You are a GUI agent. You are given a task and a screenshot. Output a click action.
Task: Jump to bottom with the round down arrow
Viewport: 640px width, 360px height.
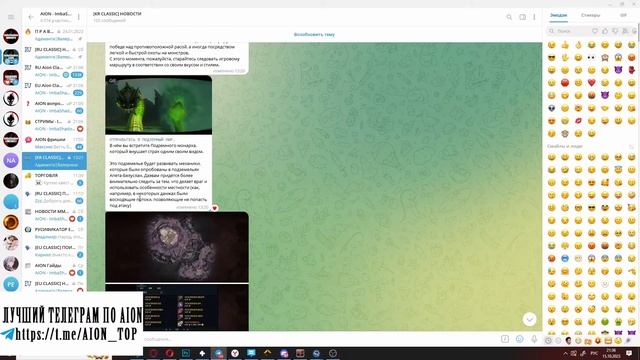[x=529, y=319]
